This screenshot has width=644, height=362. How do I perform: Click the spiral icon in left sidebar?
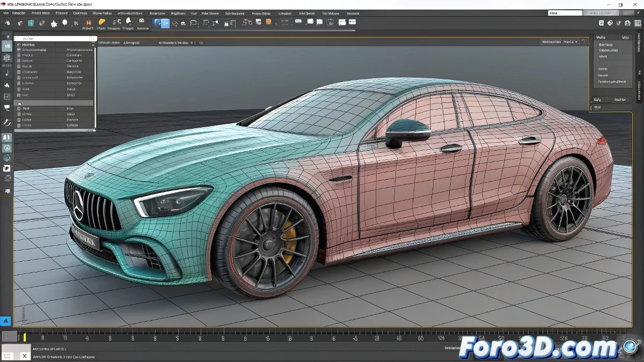coord(7,178)
